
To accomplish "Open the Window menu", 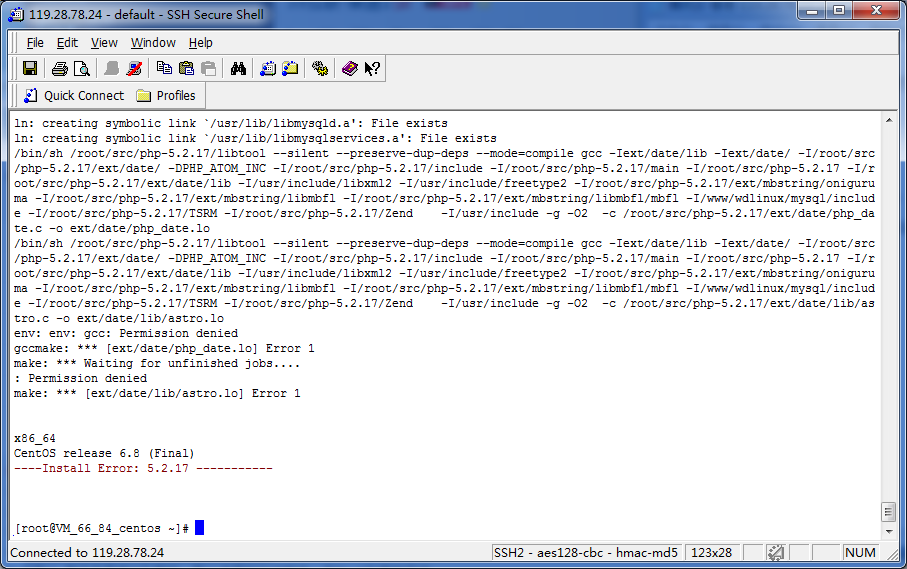I will point(153,43).
